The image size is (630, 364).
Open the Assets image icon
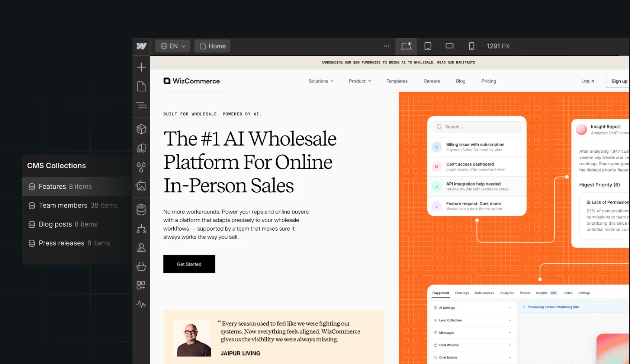click(x=141, y=186)
